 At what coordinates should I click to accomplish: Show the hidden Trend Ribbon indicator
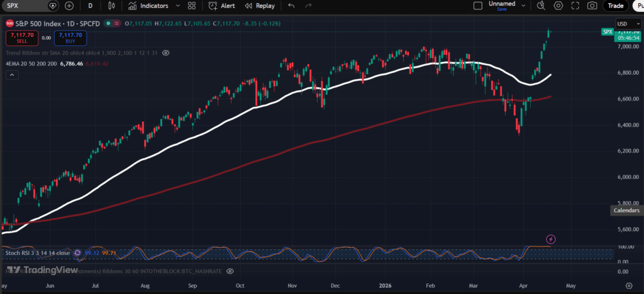tap(166, 53)
